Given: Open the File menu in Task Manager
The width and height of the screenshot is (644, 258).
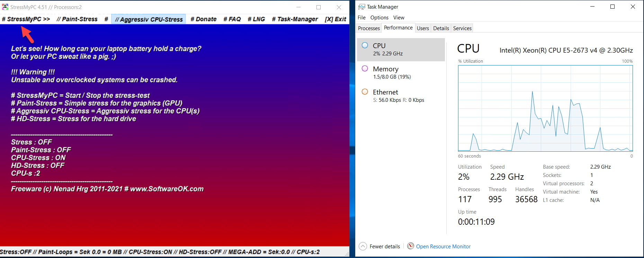Looking at the screenshot, I should [x=361, y=18].
